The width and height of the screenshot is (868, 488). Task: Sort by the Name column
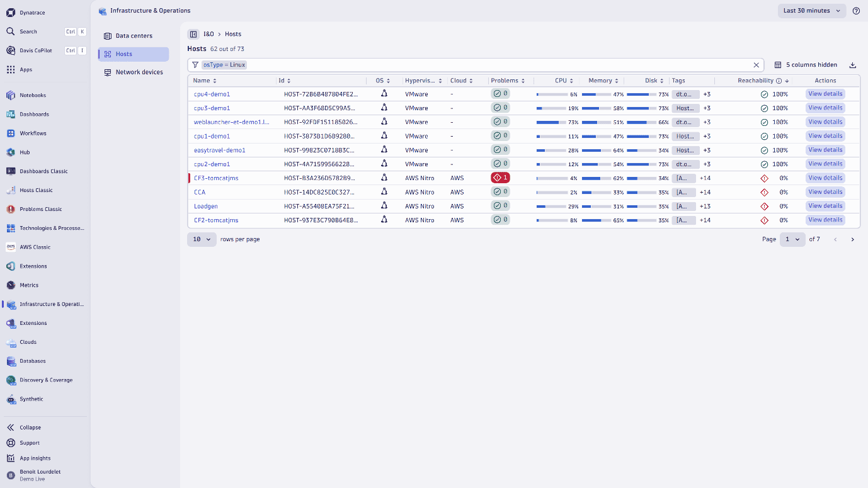point(205,81)
